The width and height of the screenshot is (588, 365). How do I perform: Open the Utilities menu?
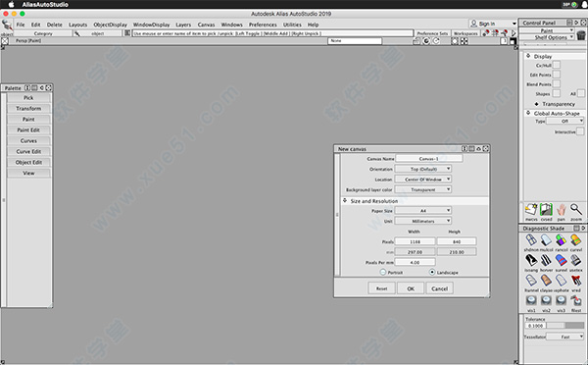coord(292,25)
